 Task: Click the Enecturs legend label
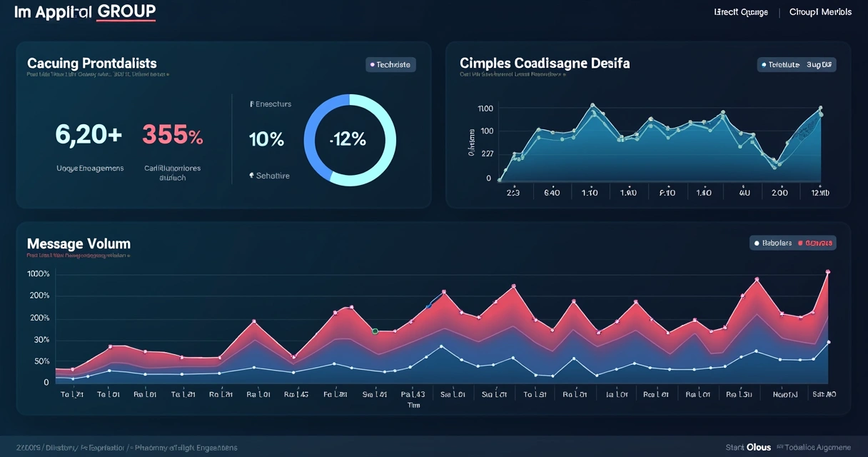coord(271,104)
